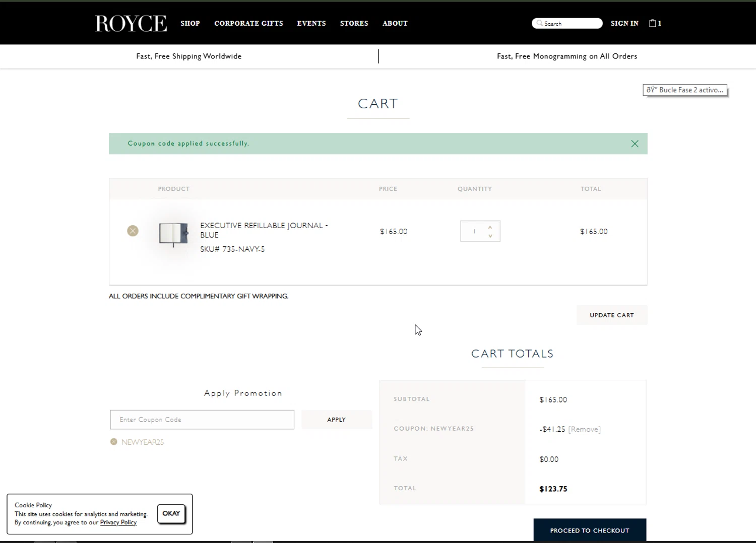Go to the STORES page

point(354,23)
